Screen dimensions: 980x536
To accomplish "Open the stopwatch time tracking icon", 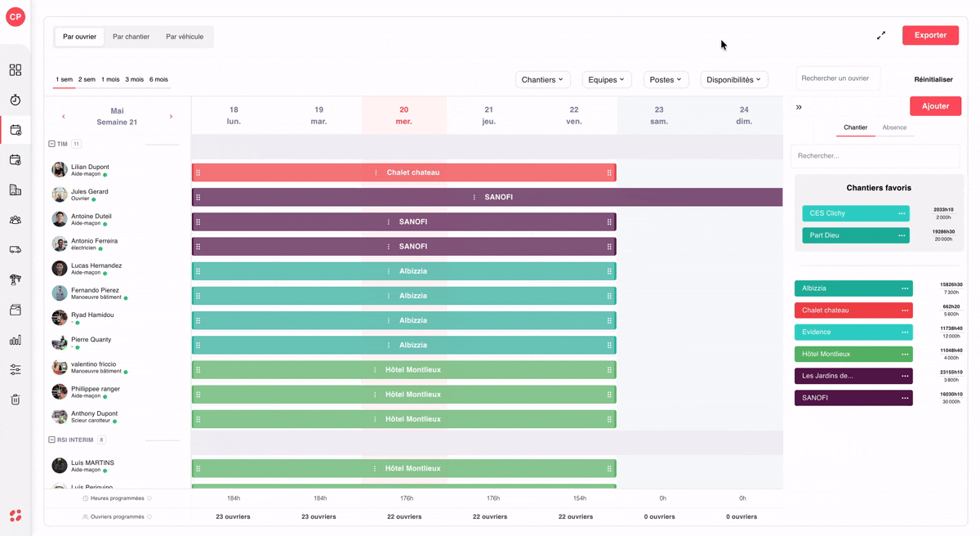I will pos(16,100).
